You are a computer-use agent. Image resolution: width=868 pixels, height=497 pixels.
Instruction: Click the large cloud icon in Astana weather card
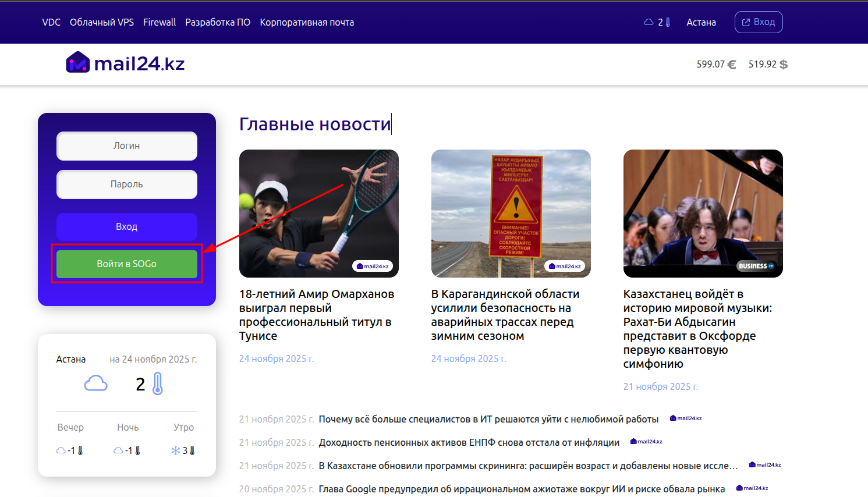point(96,384)
